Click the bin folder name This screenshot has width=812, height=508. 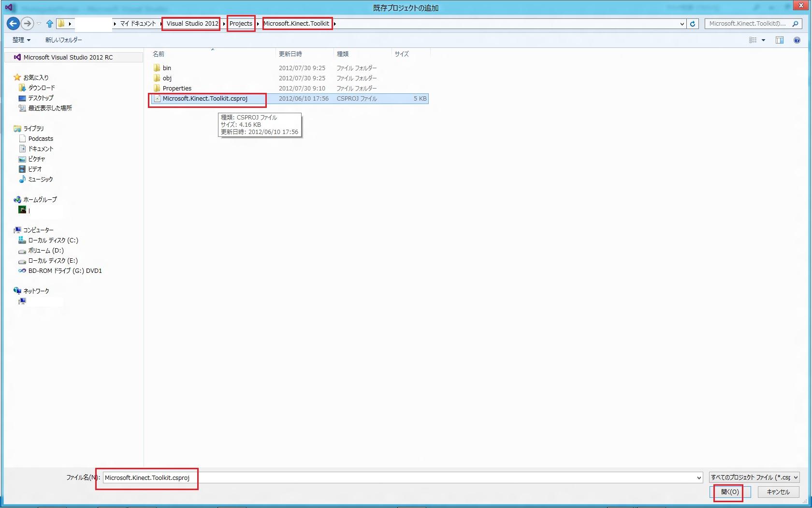pyautogui.click(x=167, y=68)
